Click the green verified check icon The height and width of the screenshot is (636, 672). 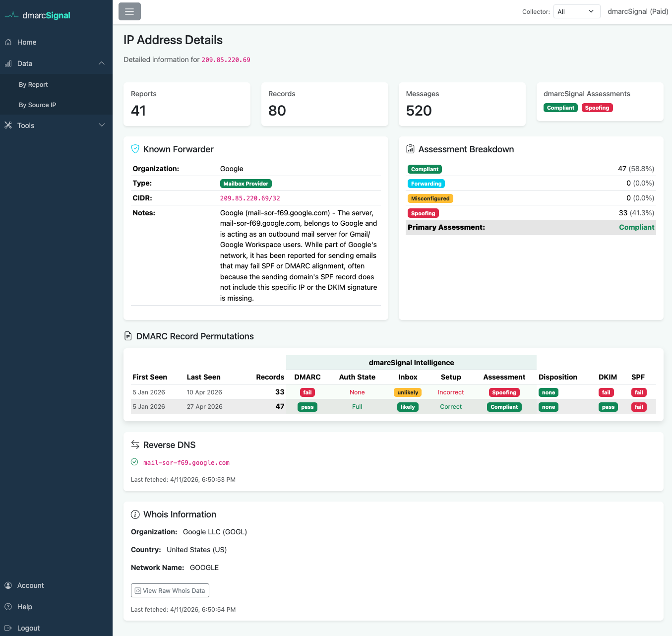pyautogui.click(x=134, y=462)
